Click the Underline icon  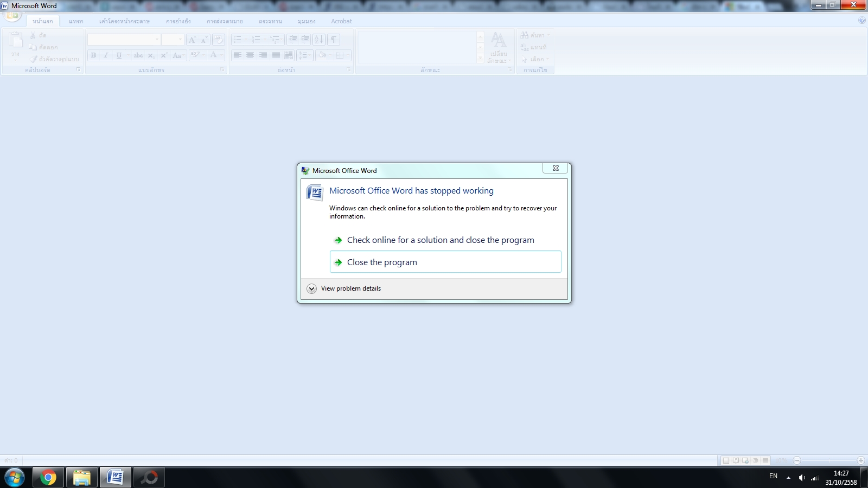pyautogui.click(x=119, y=55)
